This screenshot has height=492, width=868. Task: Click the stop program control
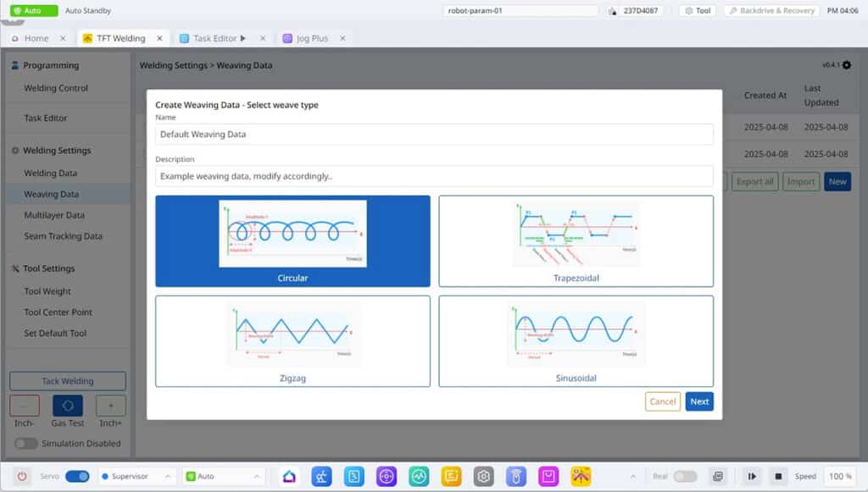pyautogui.click(x=778, y=476)
